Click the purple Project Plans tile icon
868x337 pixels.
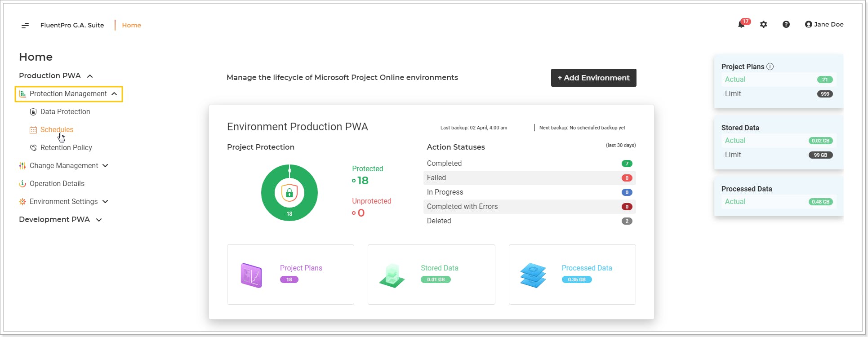point(251,275)
